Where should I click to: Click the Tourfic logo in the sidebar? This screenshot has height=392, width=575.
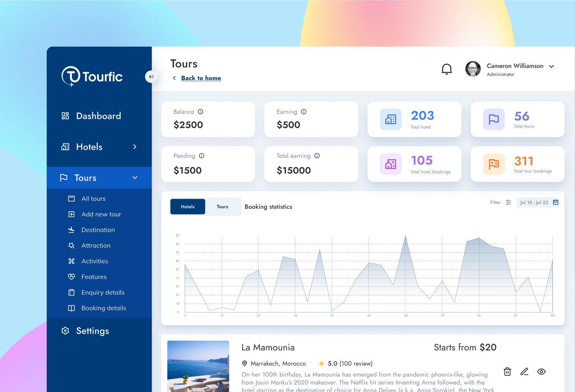click(92, 76)
